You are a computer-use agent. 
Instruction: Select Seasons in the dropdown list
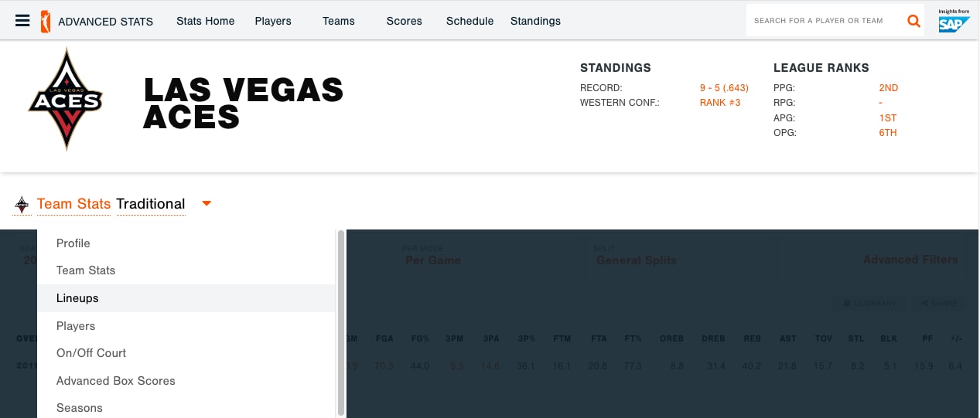186,408
